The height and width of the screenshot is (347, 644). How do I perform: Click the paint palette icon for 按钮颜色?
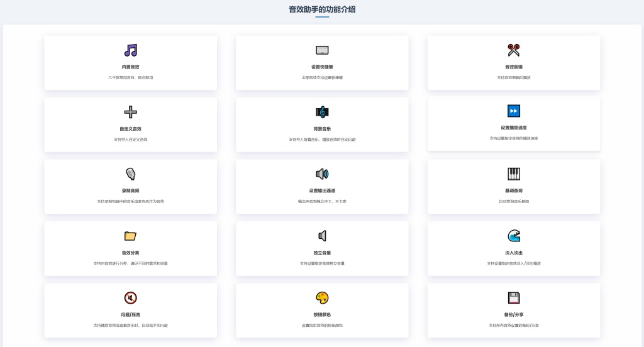tap(322, 298)
